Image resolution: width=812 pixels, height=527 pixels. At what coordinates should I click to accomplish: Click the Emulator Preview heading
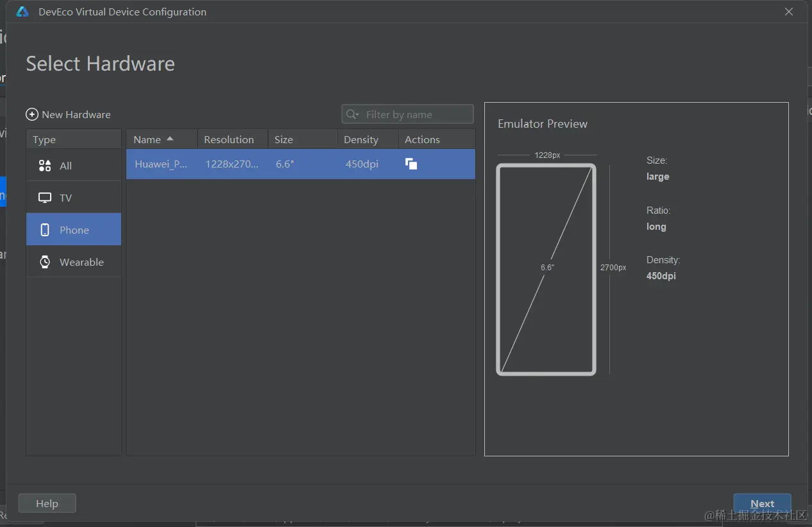pyautogui.click(x=543, y=124)
